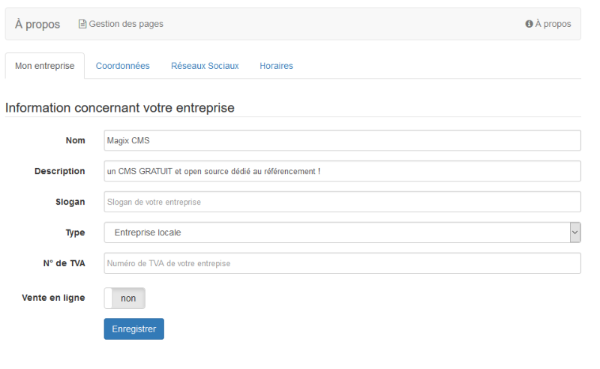
Task: Open the Type dropdown arrow
Action: click(x=575, y=232)
